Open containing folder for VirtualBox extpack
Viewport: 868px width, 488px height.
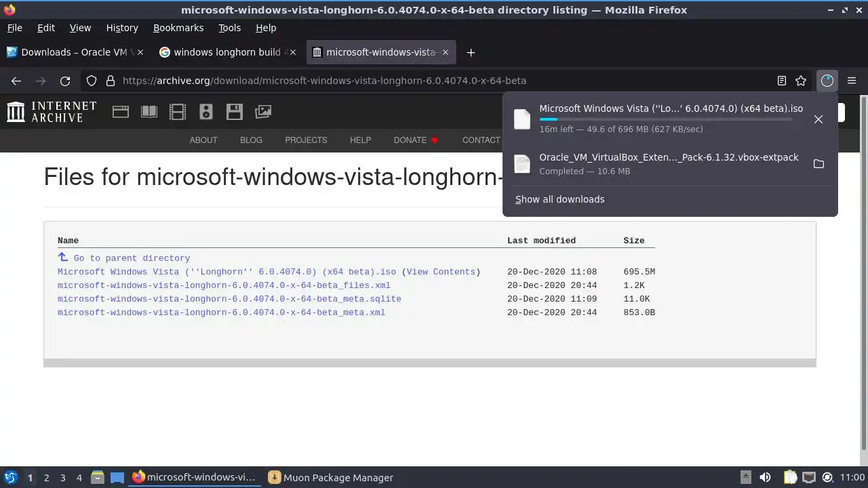[818, 164]
